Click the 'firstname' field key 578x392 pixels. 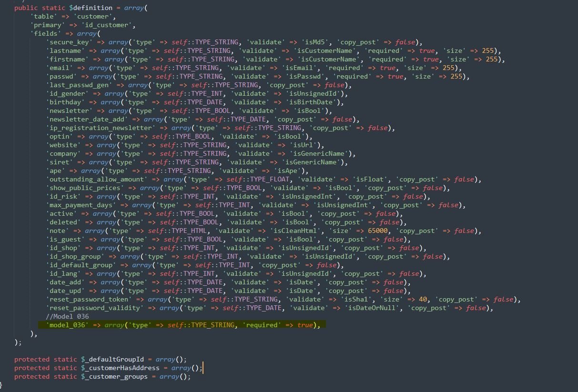67,59
